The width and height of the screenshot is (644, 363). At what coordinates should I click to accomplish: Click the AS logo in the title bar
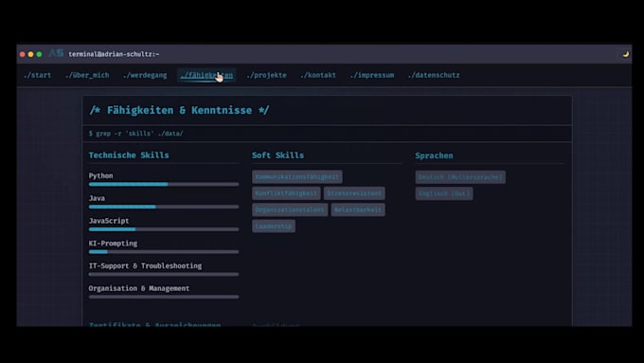pyautogui.click(x=56, y=53)
